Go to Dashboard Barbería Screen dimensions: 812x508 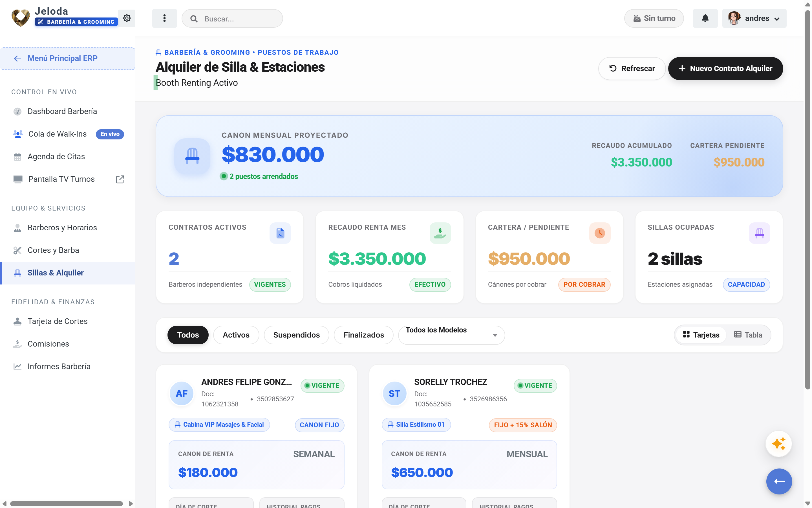(68, 111)
